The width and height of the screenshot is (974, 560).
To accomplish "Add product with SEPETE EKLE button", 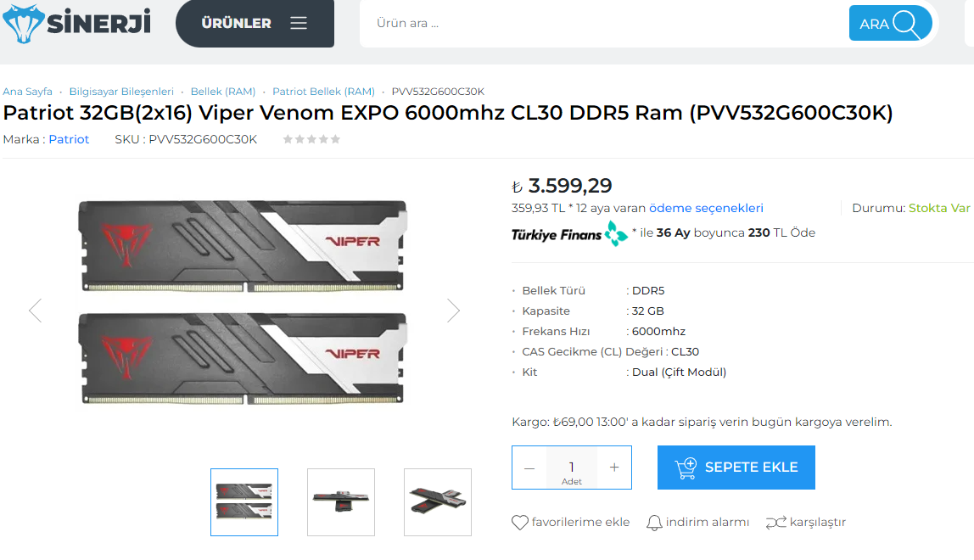I will (736, 468).
